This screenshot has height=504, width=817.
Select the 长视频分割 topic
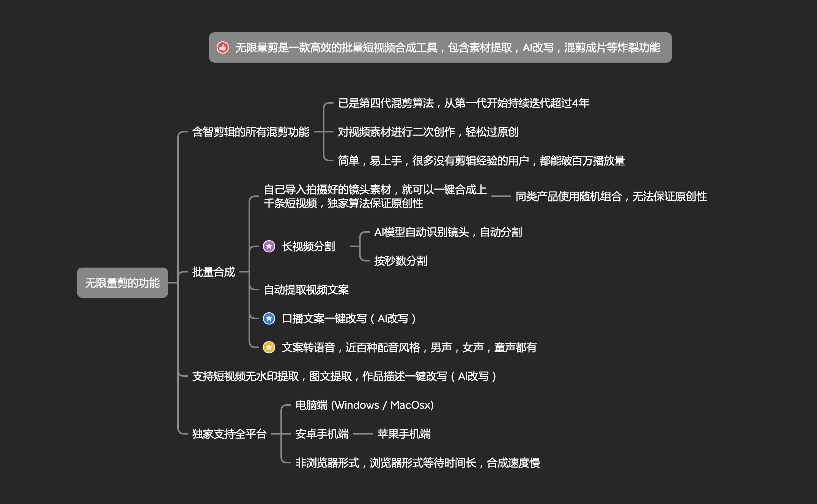tap(308, 247)
